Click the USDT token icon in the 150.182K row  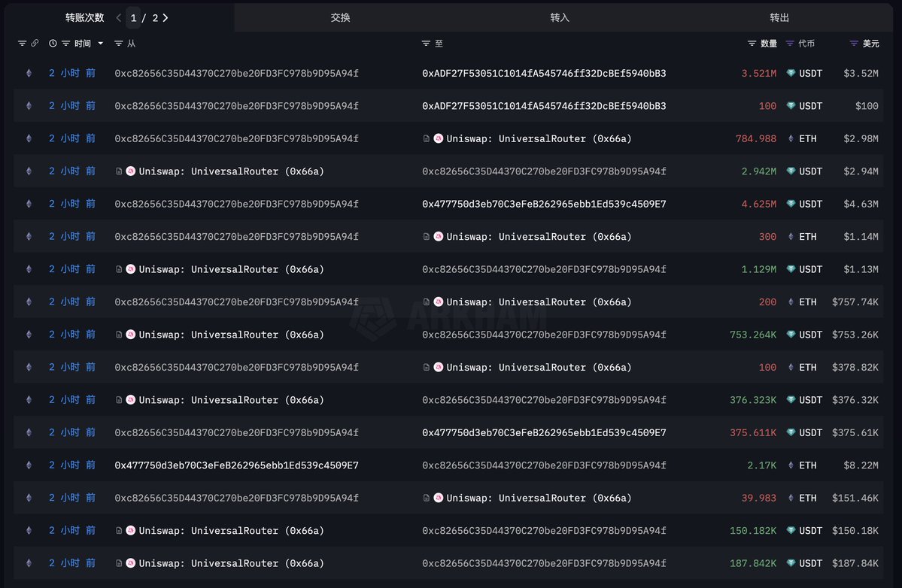791,531
